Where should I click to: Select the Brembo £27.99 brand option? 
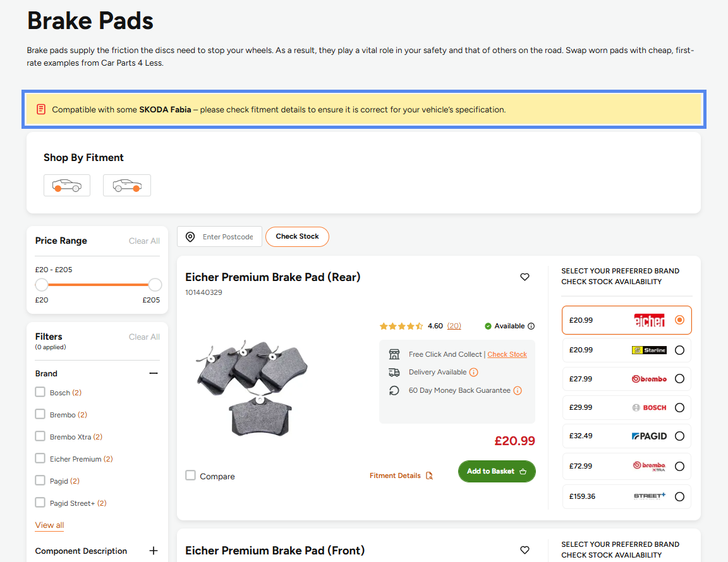[626, 379]
